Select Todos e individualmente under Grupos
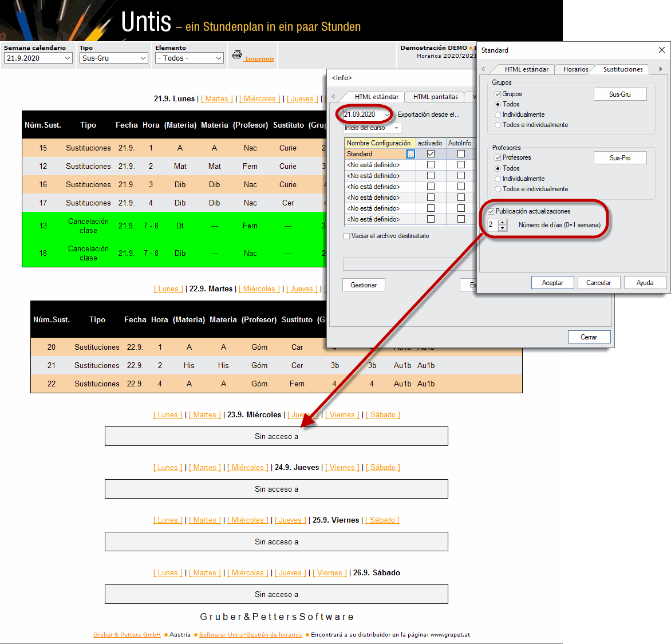Image resolution: width=671 pixels, height=644 pixels. coord(498,125)
